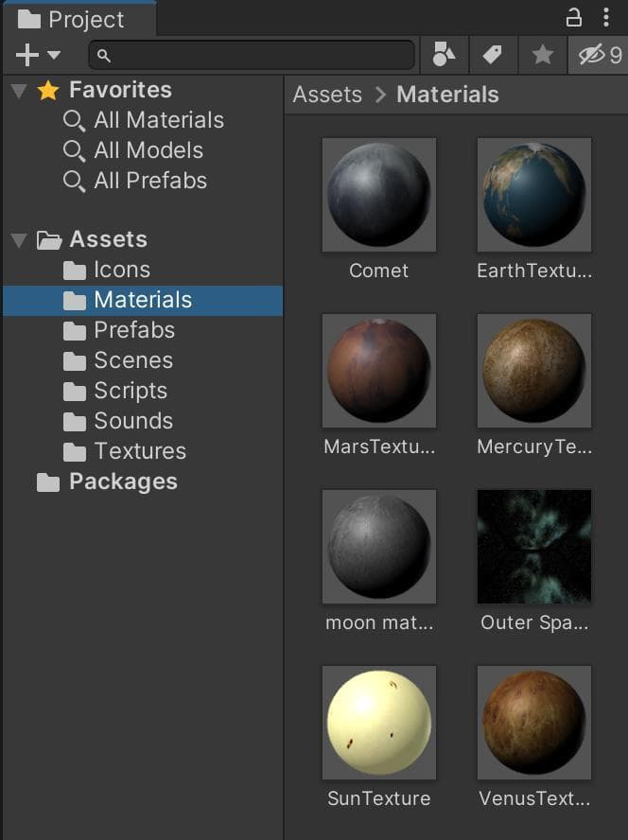Screen dimensions: 628x840
Task: Select the Outer Space skybox material
Action: click(534, 547)
